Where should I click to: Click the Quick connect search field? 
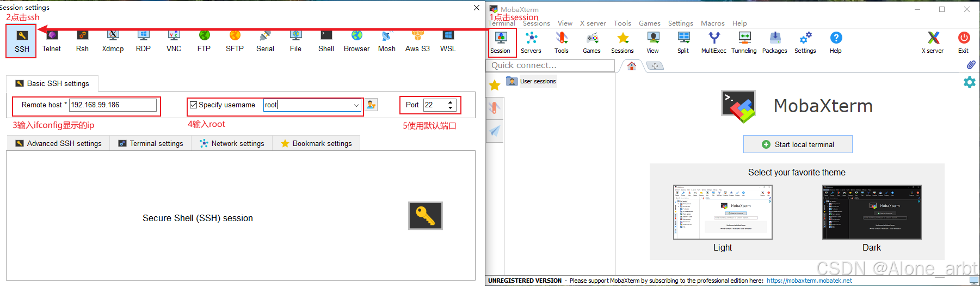click(x=551, y=65)
